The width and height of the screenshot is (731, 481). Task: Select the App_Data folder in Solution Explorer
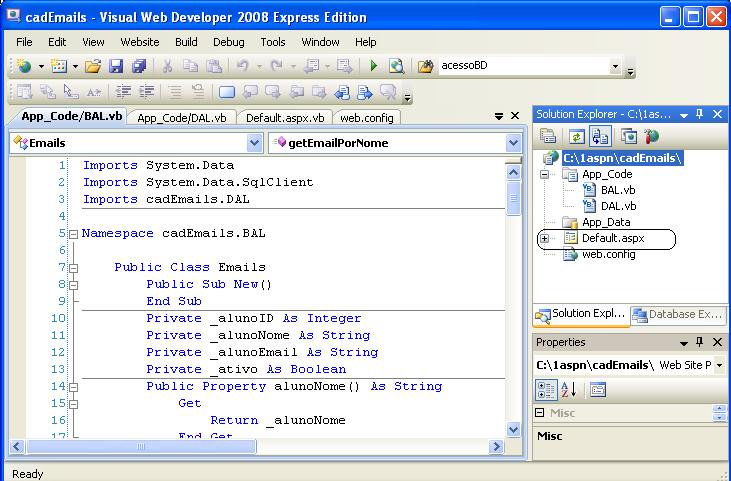(x=606, y=222)
